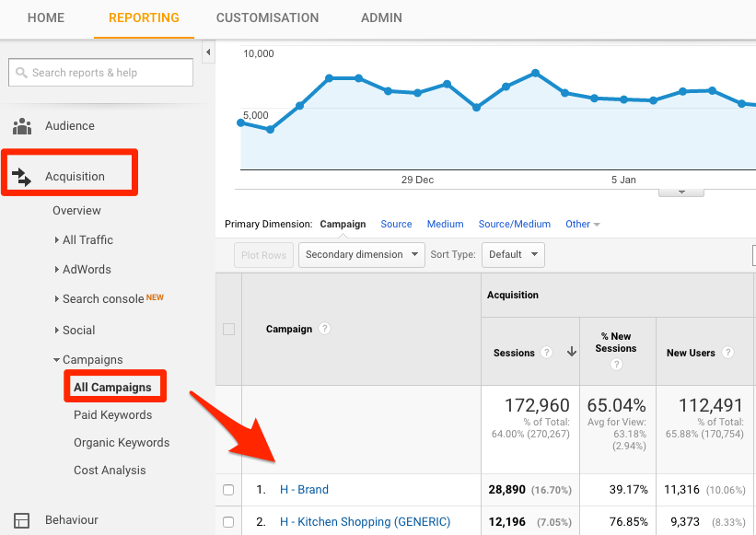Tick the select-all checkbox in table header

[x=228, y=330]
